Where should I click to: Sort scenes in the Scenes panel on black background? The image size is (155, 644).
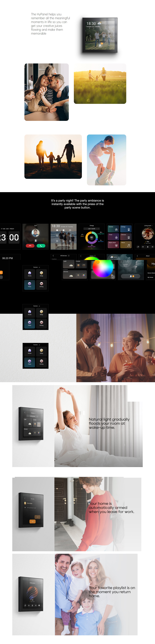[x=39, y=267]
